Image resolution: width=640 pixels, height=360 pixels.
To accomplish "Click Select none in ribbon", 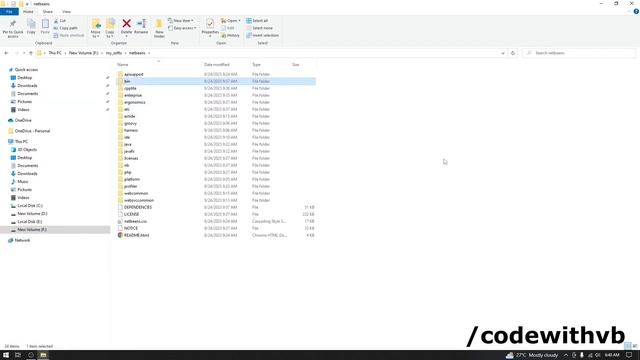I will (259, 28).
